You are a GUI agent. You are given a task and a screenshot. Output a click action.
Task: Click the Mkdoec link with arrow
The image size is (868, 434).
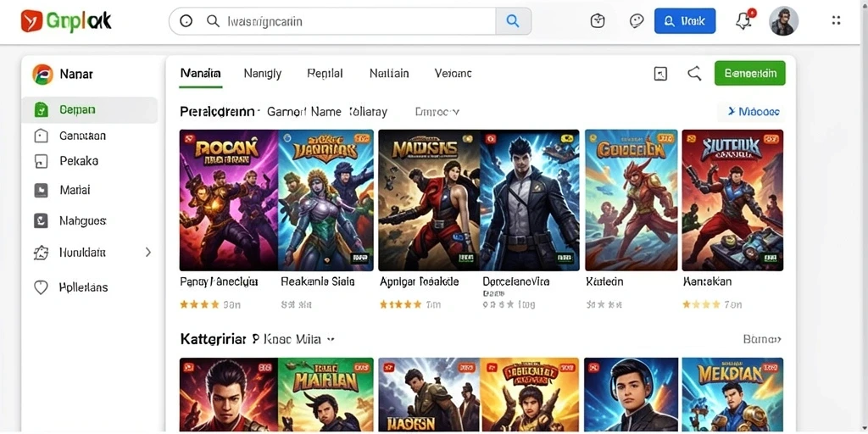[x=754, y=112]
